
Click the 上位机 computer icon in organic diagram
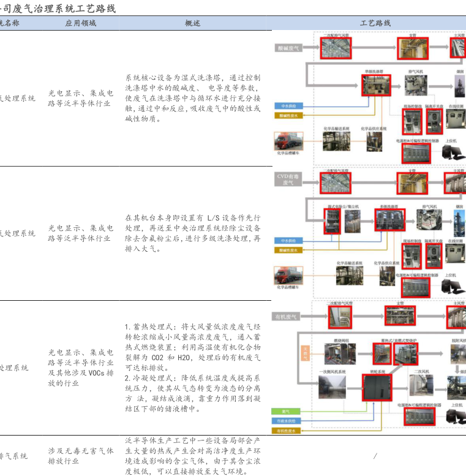pyautogui.click(x=455, y=417)
